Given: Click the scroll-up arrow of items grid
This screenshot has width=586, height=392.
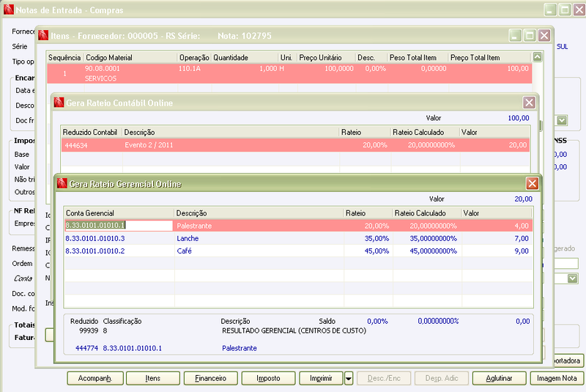Looking at the screenshot, I should click(x=538, y=57).
